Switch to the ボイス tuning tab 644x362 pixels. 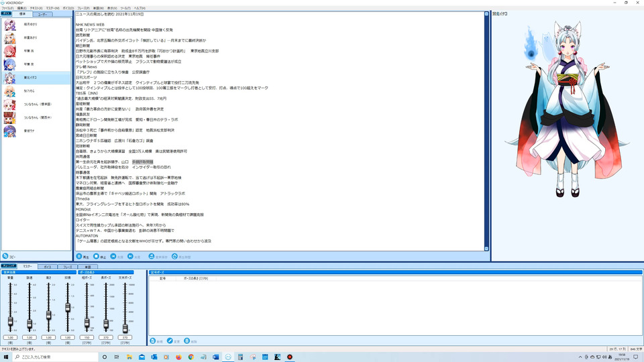point(47,267)
